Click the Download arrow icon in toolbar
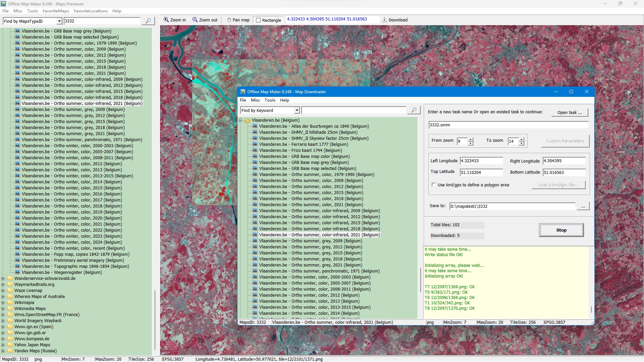This screenshot has height=362, width=644. point(384,20)
